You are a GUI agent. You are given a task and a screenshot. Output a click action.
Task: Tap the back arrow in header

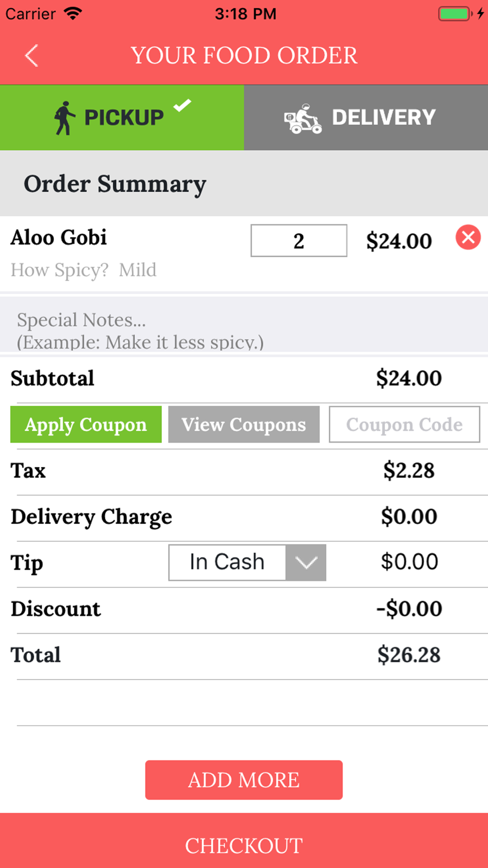pyautogui.click(x=32, y=55)
